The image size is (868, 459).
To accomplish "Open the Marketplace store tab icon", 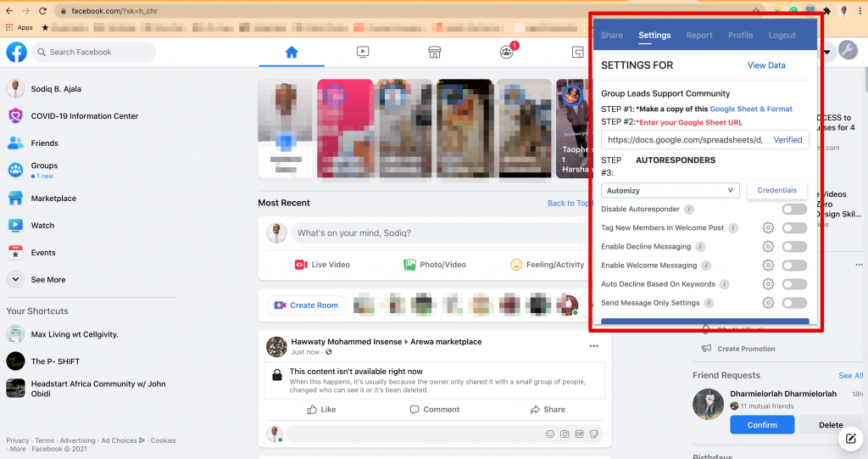I will pyautogui.click(x=435, y=52).
